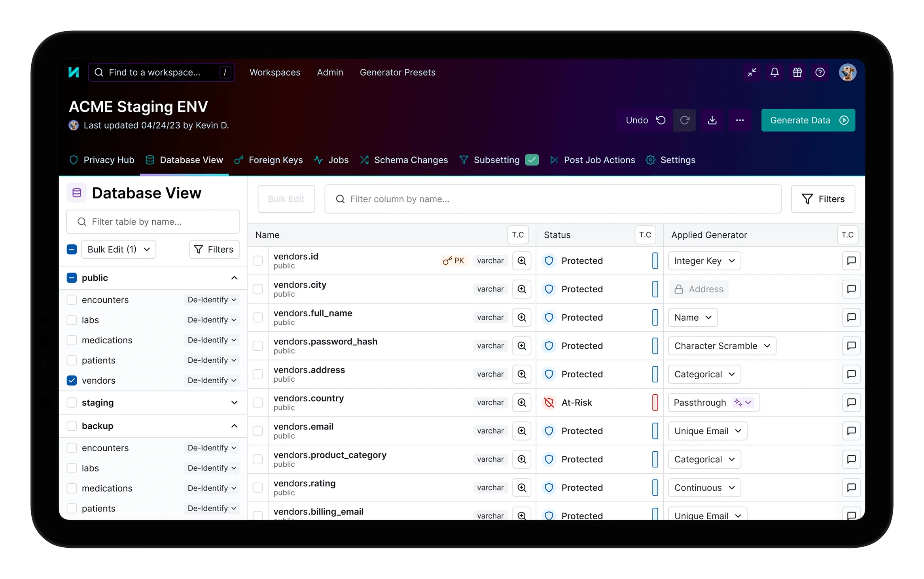Screen dimensions: 924x579
Task: Click the download icon beside redo
Action: click(x=712, y=120)
